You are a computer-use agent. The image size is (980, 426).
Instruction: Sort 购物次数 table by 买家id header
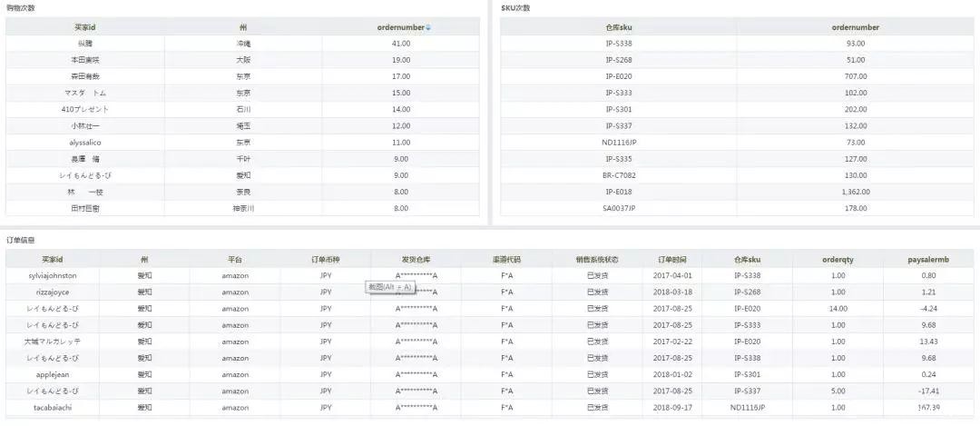tap(85, 27)
